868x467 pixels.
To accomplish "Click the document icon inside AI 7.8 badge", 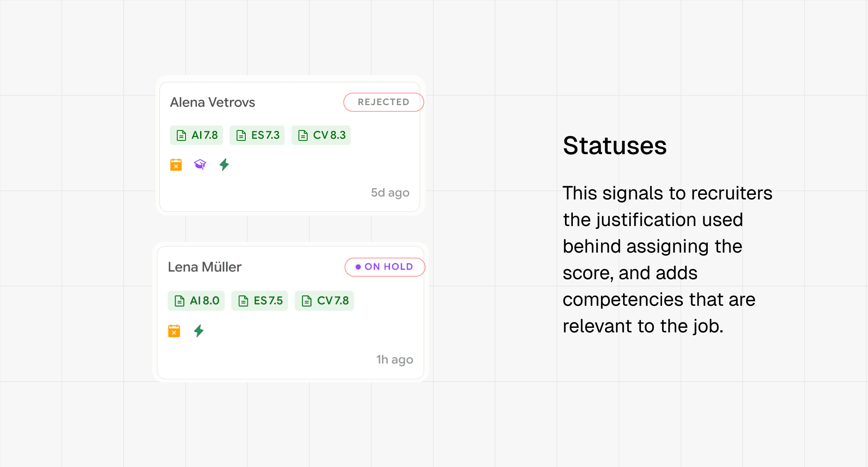I will (x=181, y=135).
